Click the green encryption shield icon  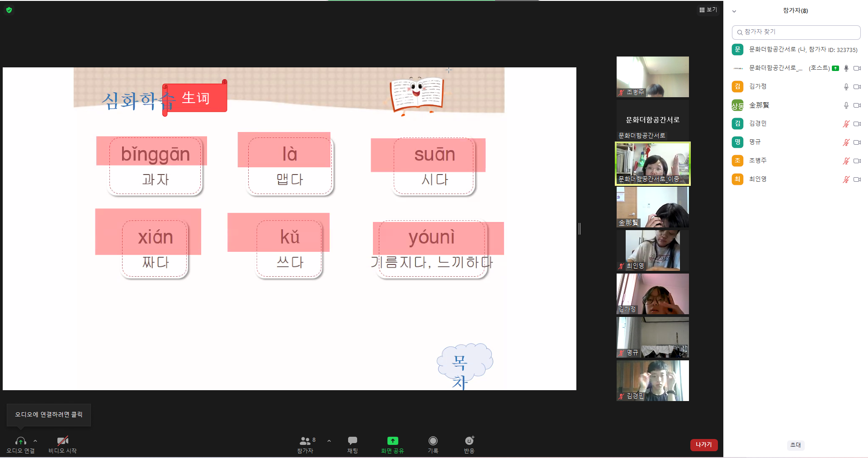9,10
